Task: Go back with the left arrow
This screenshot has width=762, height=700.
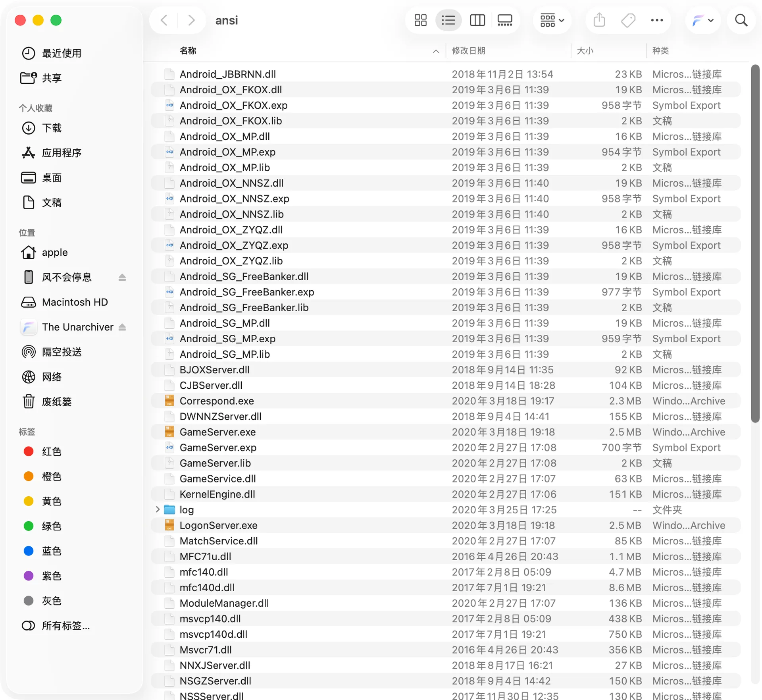Action: point(164,20)
